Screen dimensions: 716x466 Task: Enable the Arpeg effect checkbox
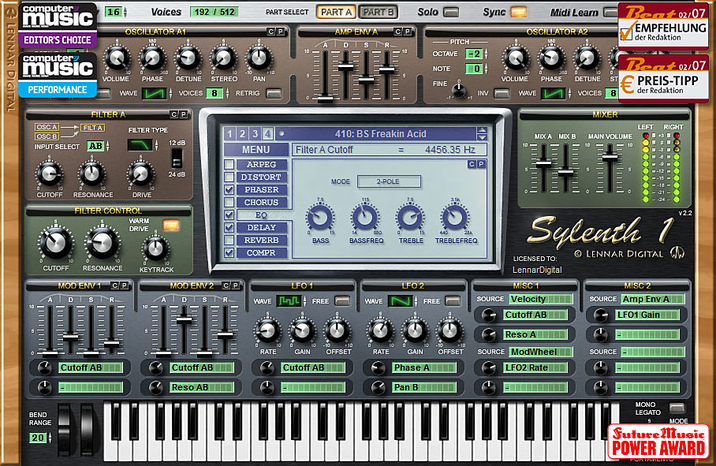229,164
